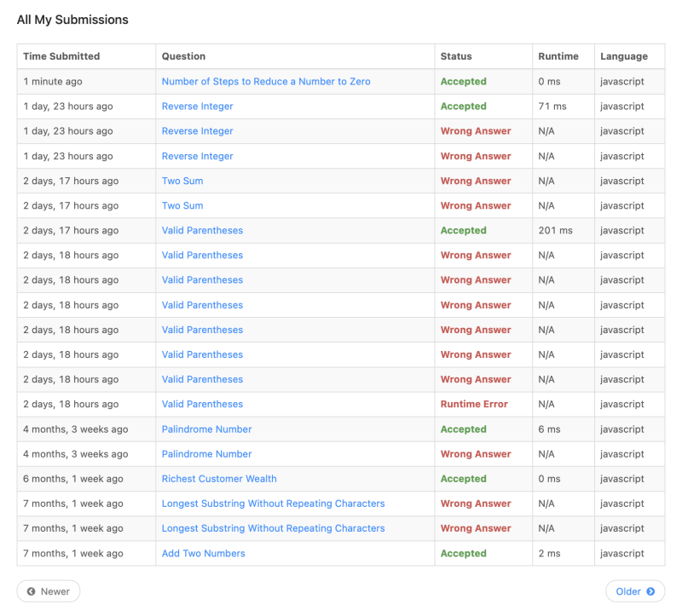
Task: Open the Palindrome Number problem link
Action: 206,429
